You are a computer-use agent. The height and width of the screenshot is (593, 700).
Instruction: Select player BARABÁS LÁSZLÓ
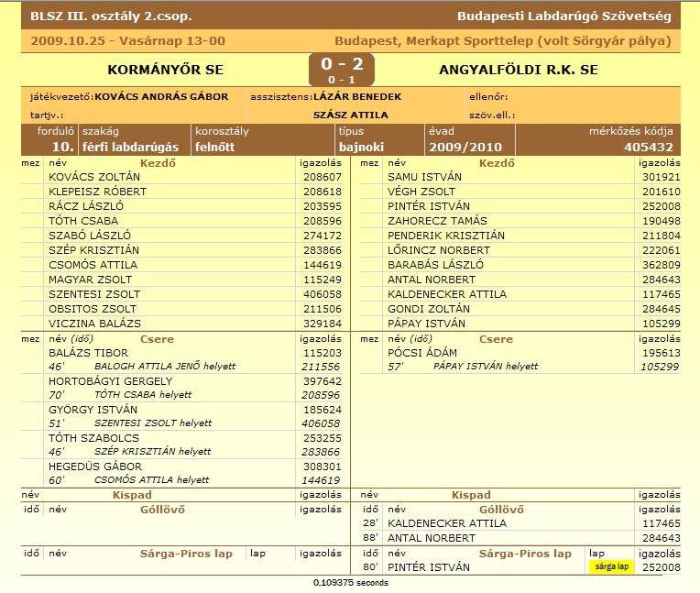(435, 265)
